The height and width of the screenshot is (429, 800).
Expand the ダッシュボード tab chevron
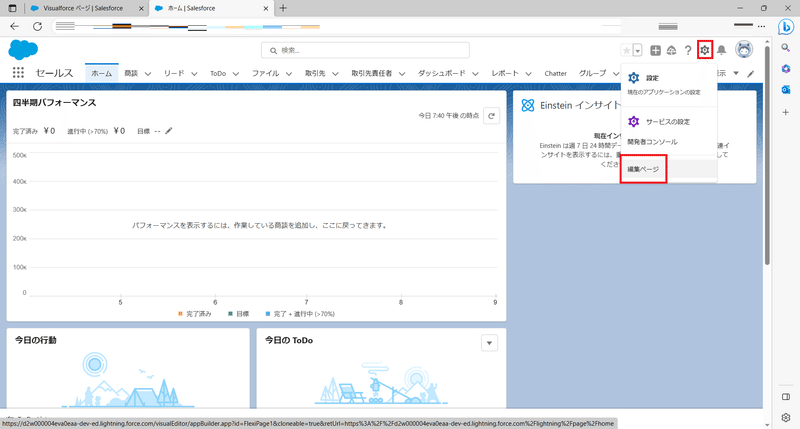(x=476, y=74)
